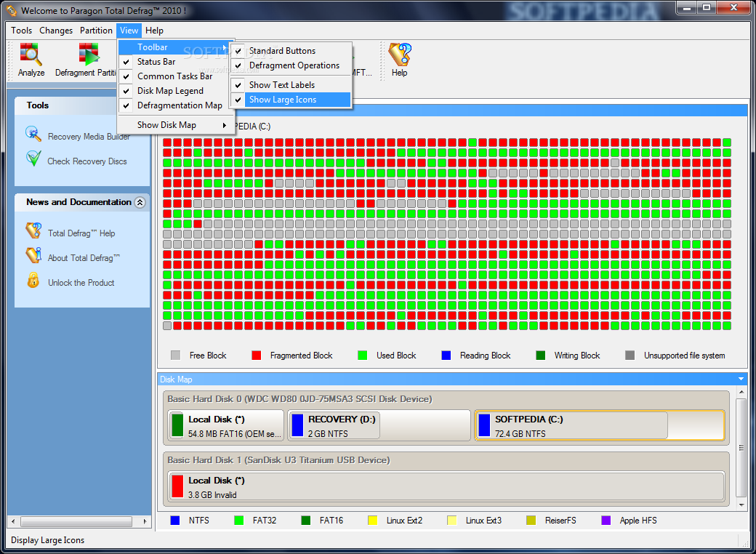The height and width of the screenshot is (554, 756).
Task: Close the View menu
Action: pos(129,31)
